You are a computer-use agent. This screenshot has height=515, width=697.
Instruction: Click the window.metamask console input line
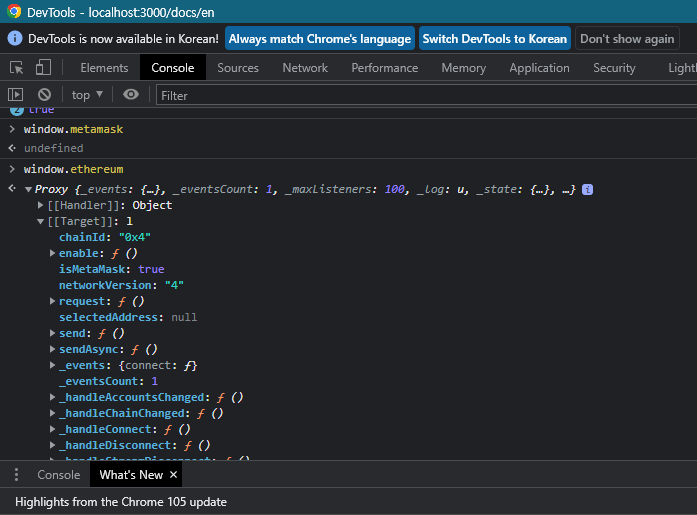(x=73, y=129)
